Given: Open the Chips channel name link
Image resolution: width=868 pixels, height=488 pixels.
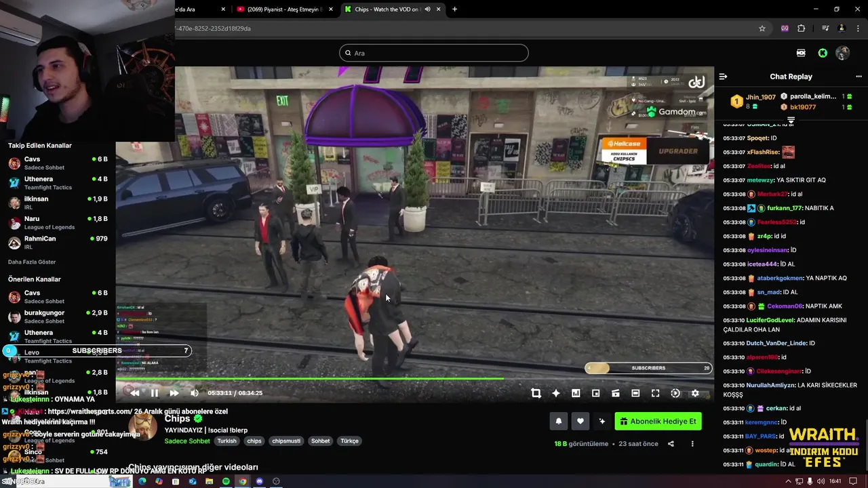Looking at the screenshot, I should point(178,419).
